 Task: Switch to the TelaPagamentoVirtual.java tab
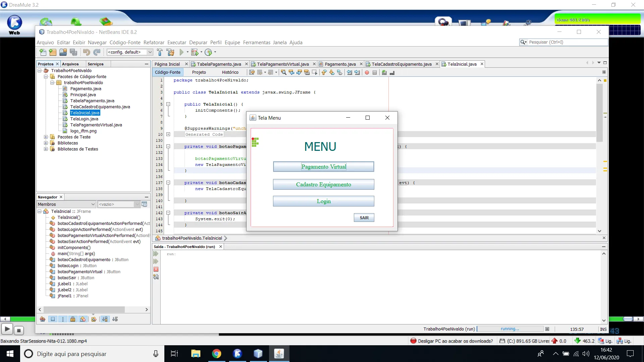(283, 64)
